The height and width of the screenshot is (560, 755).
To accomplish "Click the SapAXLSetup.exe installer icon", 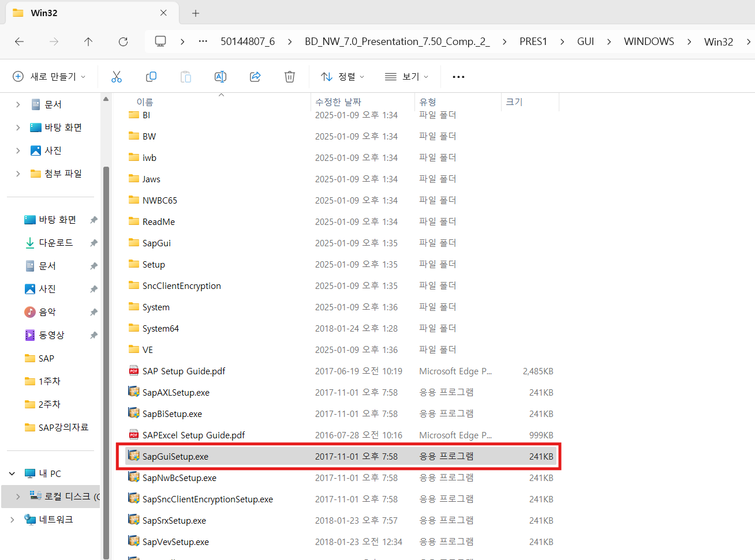I will (x=134, y=392).
